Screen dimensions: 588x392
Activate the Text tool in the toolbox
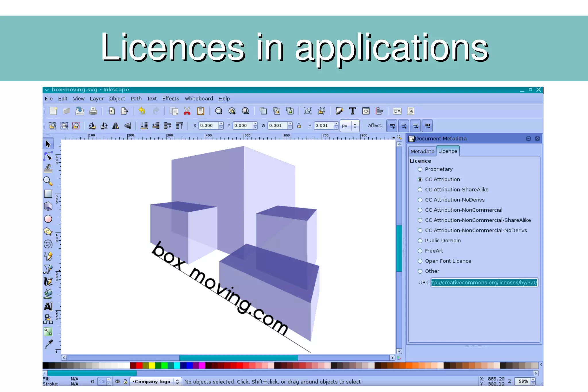(x=48, y=307)
